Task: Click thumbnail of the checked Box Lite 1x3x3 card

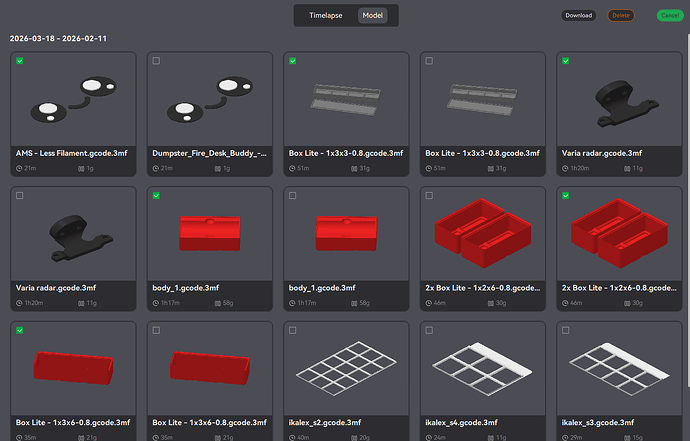Action: pos(346,99)
